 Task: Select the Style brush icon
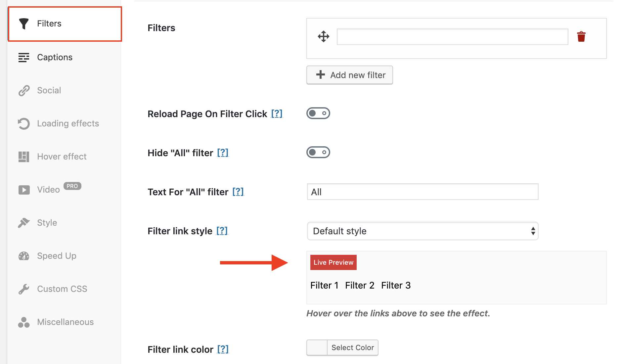point(24,222)
